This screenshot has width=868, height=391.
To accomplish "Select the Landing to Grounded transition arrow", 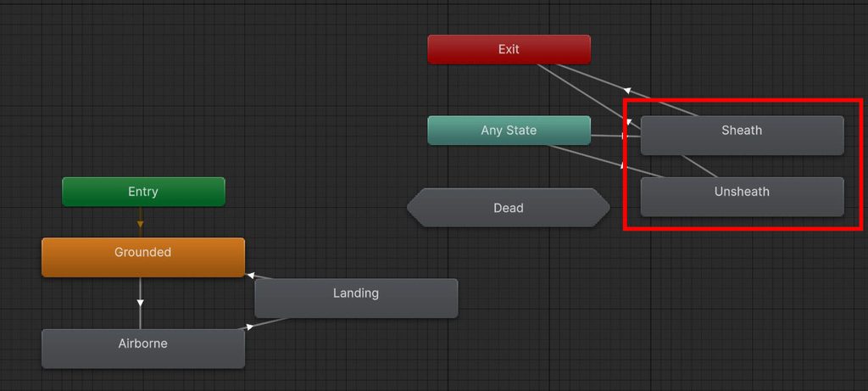I will [x=251, y=275].
